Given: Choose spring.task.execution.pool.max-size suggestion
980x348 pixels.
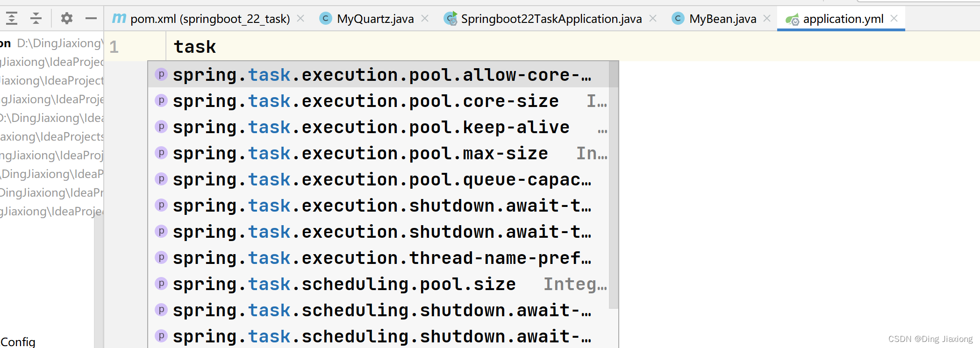Looking at the screenshot, I should [379, 153].
